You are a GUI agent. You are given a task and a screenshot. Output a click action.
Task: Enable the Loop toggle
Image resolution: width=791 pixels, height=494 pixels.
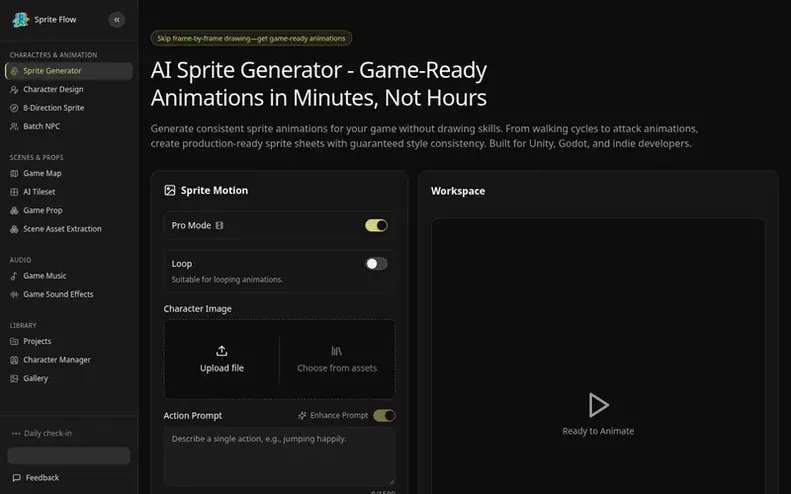376,264
